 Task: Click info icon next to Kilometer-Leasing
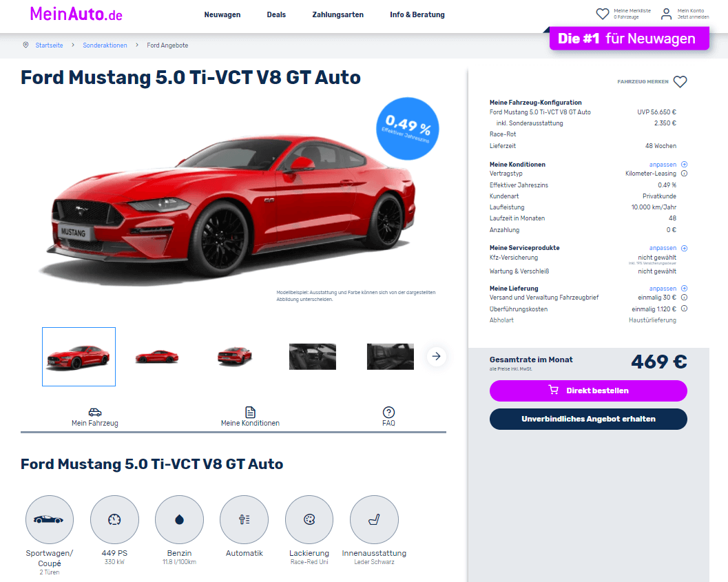tap(684, 174)
